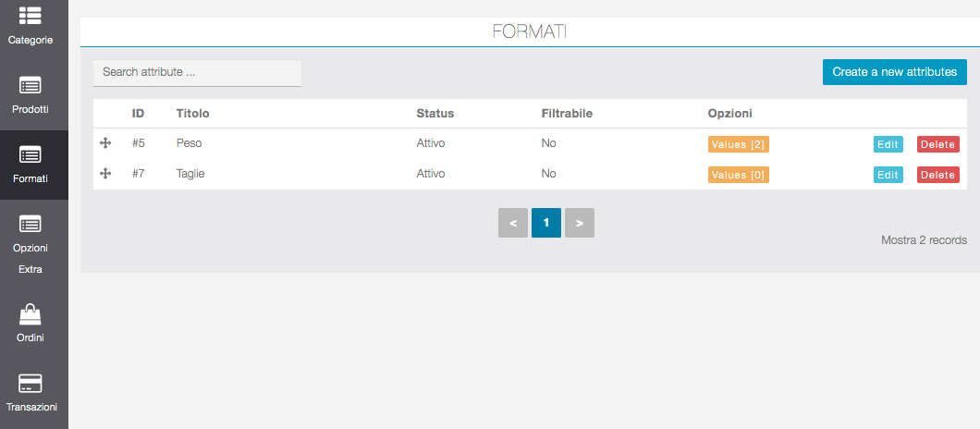Open Values [0] for Taglie
The image size is (980, 429).
(738, 175)
